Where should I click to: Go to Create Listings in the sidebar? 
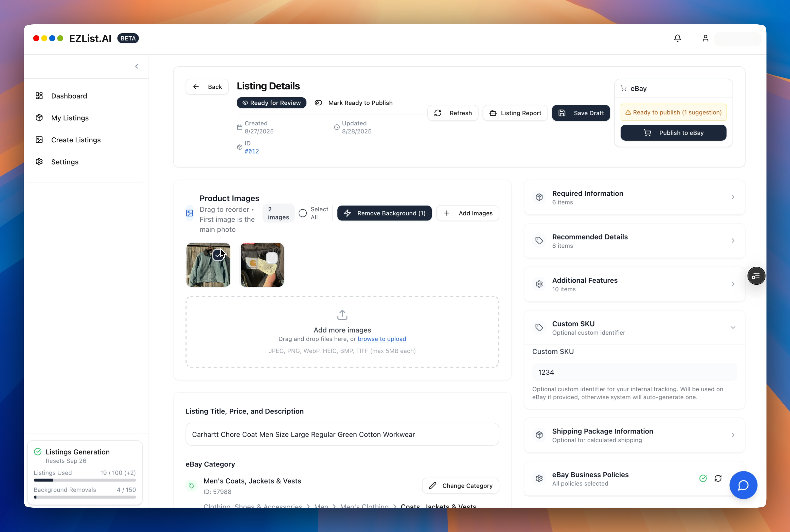pos(76,140)
